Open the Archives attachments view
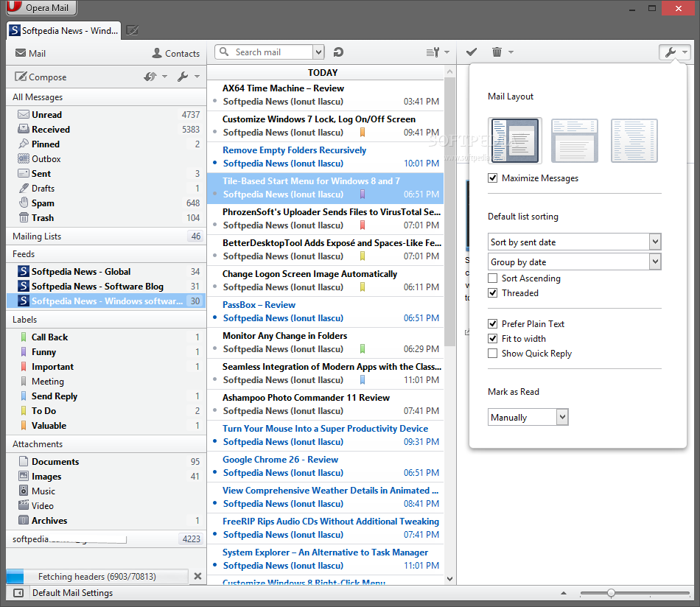This screenshot has width=700, height=607. [x=106, y=520]
